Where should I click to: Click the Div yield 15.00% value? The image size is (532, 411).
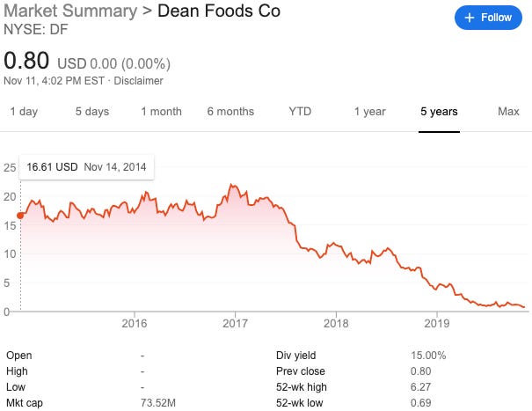(x=427, y=356)
